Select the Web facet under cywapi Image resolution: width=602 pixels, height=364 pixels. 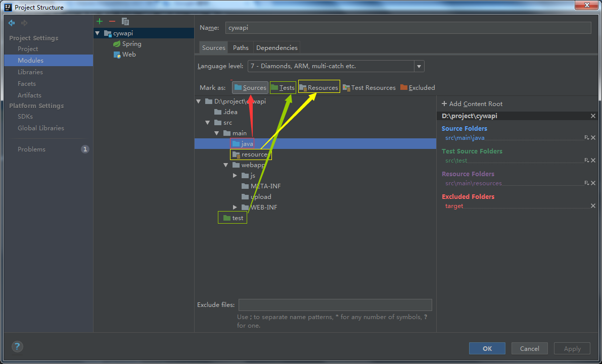pos(129,55)
